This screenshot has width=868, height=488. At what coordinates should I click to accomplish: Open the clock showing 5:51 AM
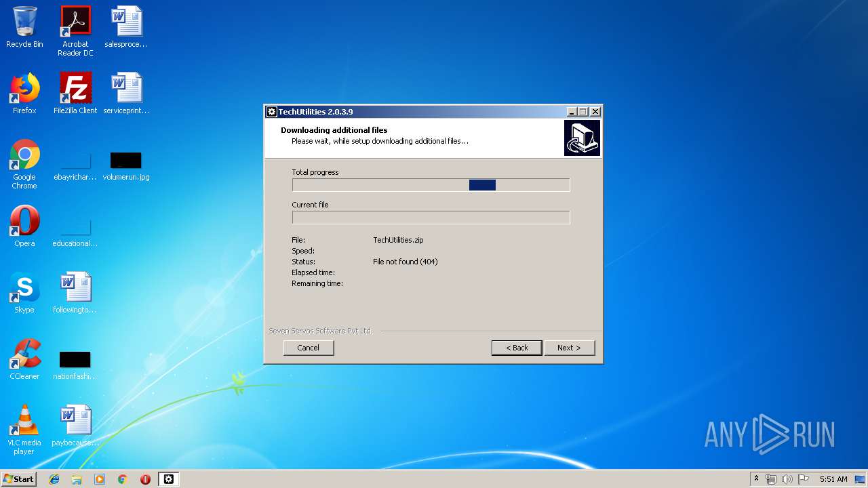[x=833, y=479]
